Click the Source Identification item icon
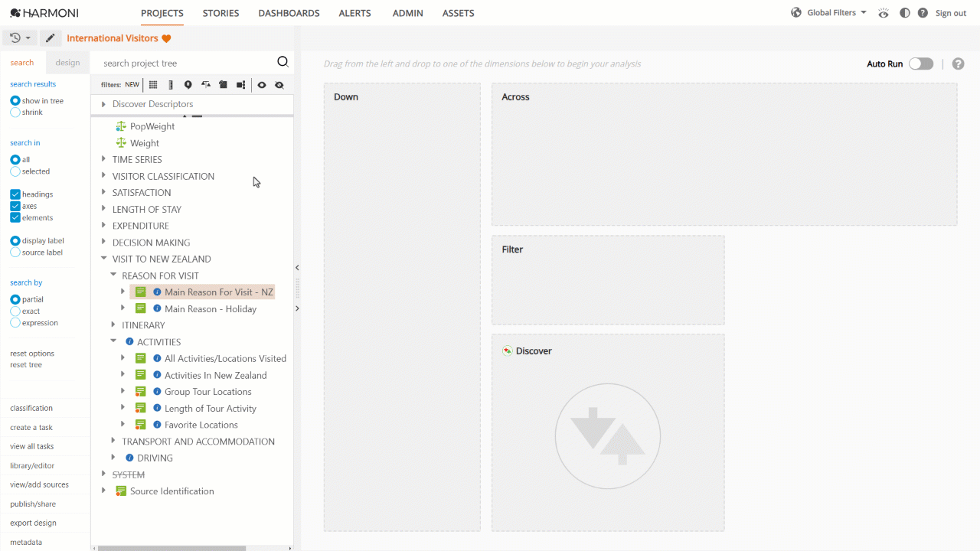 [121, 491]
